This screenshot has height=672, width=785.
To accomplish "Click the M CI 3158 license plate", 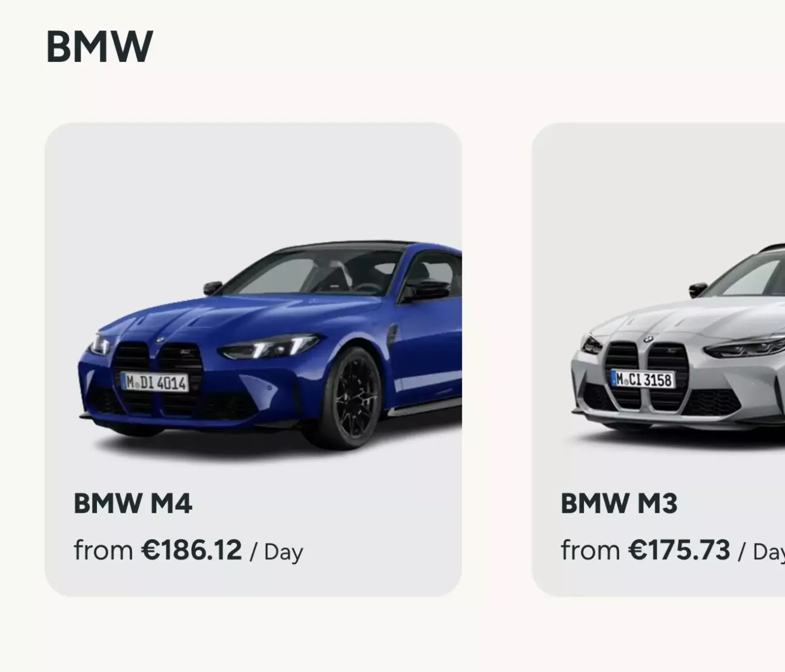I will [643, 379].
